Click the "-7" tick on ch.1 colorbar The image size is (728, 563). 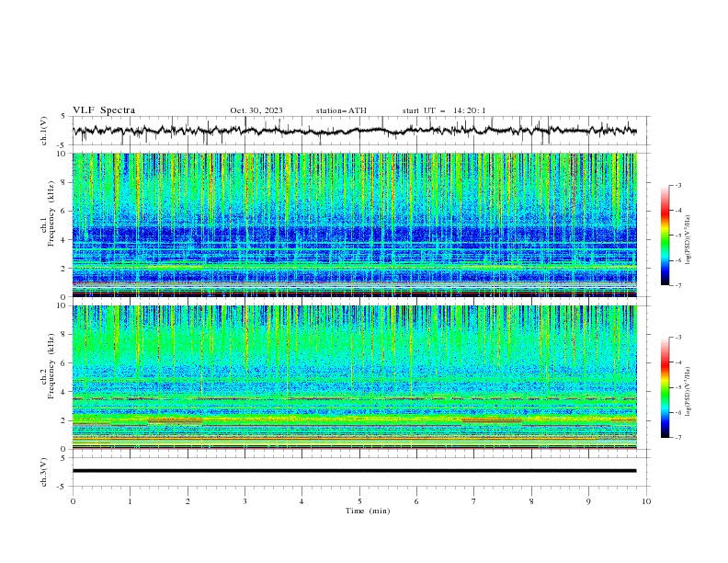677,285
